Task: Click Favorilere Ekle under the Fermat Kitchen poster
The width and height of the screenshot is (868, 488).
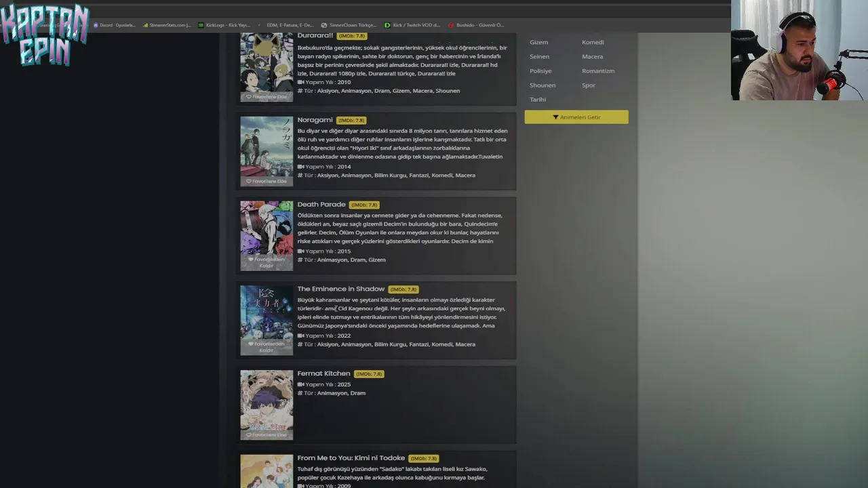Action: click(x=267, y=434)
